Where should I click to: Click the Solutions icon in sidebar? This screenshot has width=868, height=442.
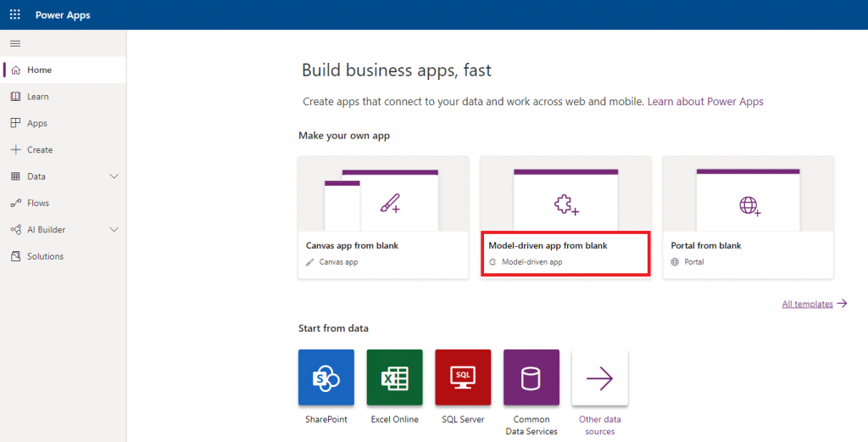tap(15, 256)
